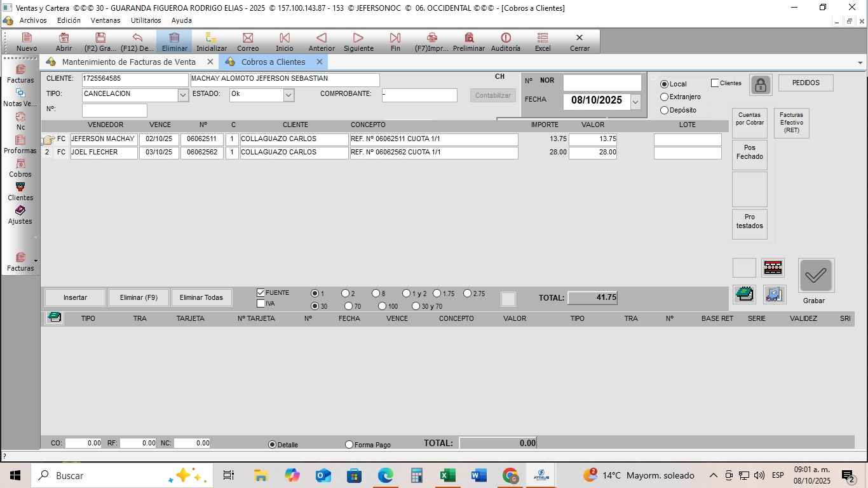Click the COMPROBANTE input field

click(x=419, y=95)
